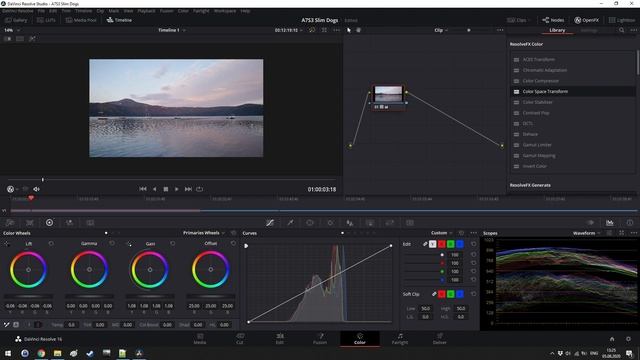
Task: Reset the Gamma color wheel
Action: 112,243
